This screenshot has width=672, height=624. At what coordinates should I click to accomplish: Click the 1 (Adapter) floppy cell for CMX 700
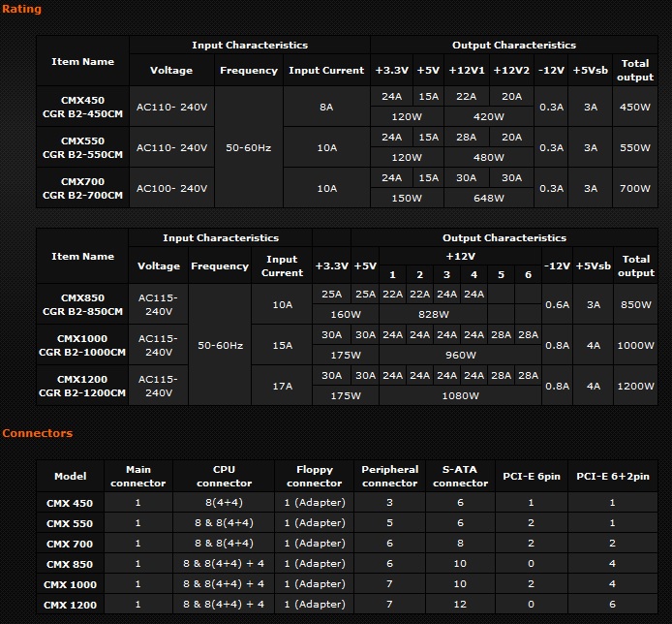314,543
